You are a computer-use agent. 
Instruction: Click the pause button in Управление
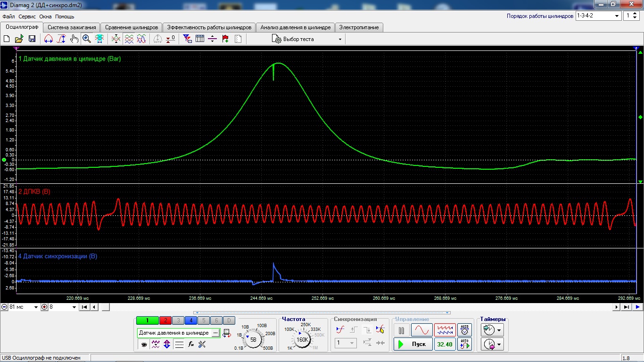402,330
